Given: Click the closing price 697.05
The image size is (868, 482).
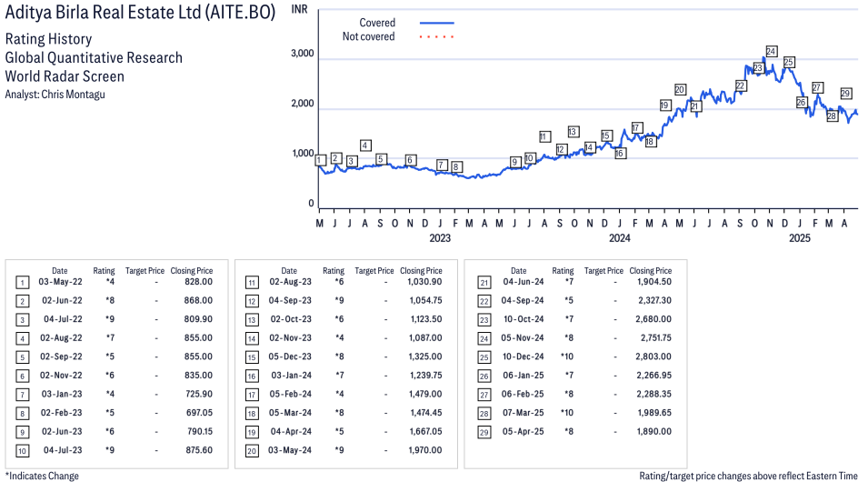Looking at the screenshot, I should pyautogui.click(x=199, y=413).
